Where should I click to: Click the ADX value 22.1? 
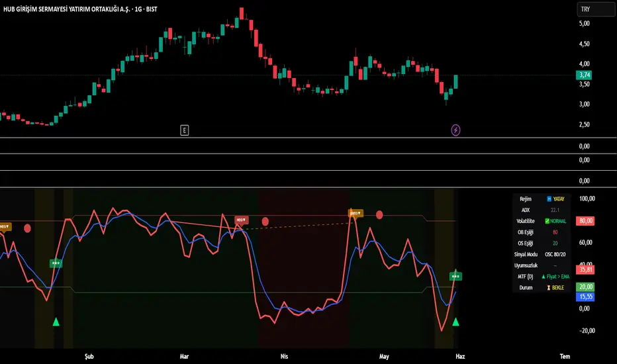555,210
